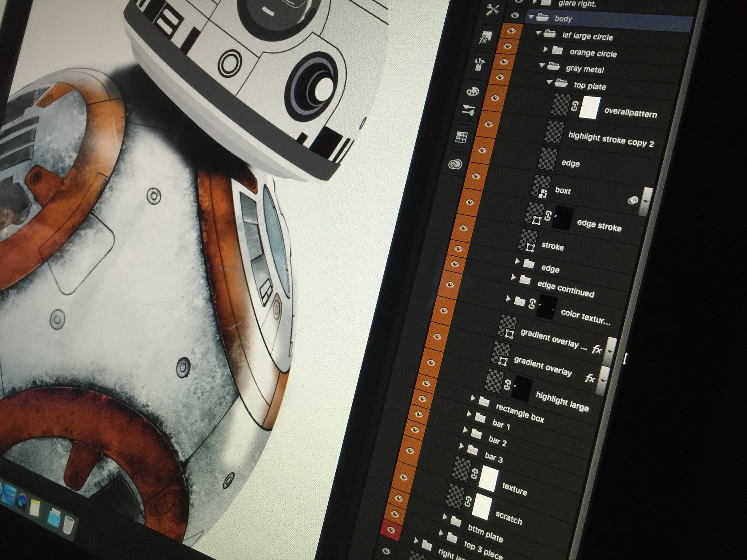Open the Swatches grid panel icon
The height and width of the screenshot is (560, 747).
tap(461, 137)
